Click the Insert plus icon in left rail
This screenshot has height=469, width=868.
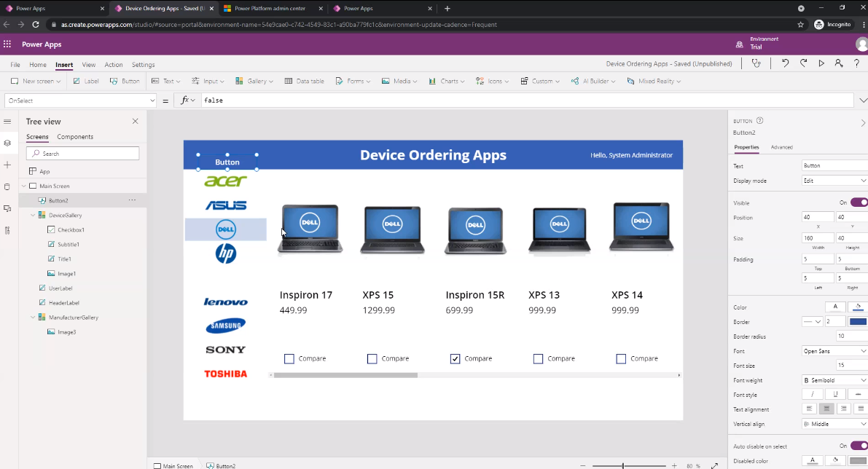7,165
